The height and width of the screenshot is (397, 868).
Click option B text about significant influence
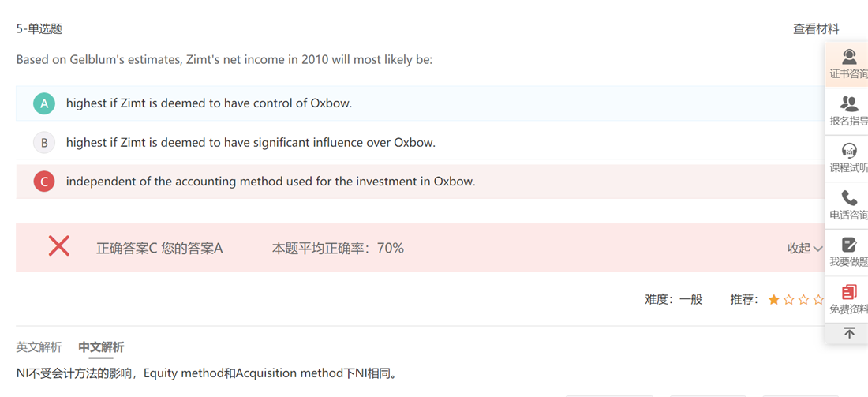click(250, 143)
